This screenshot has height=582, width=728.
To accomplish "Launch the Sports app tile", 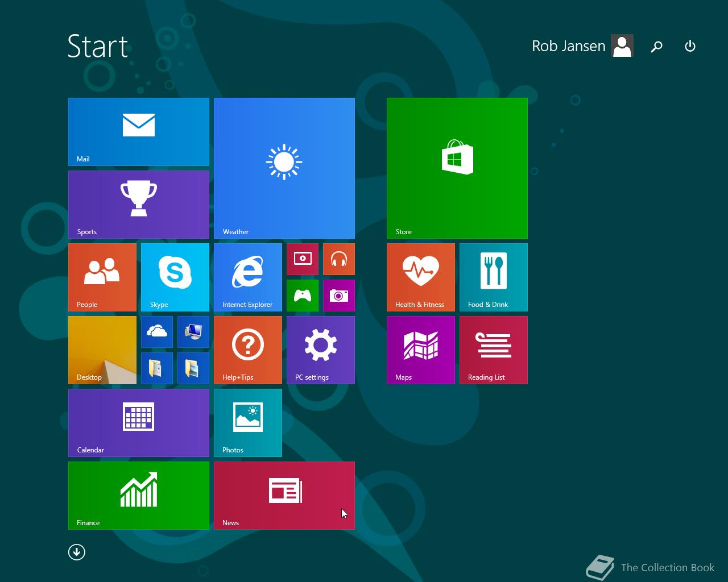I will point(139,205).
